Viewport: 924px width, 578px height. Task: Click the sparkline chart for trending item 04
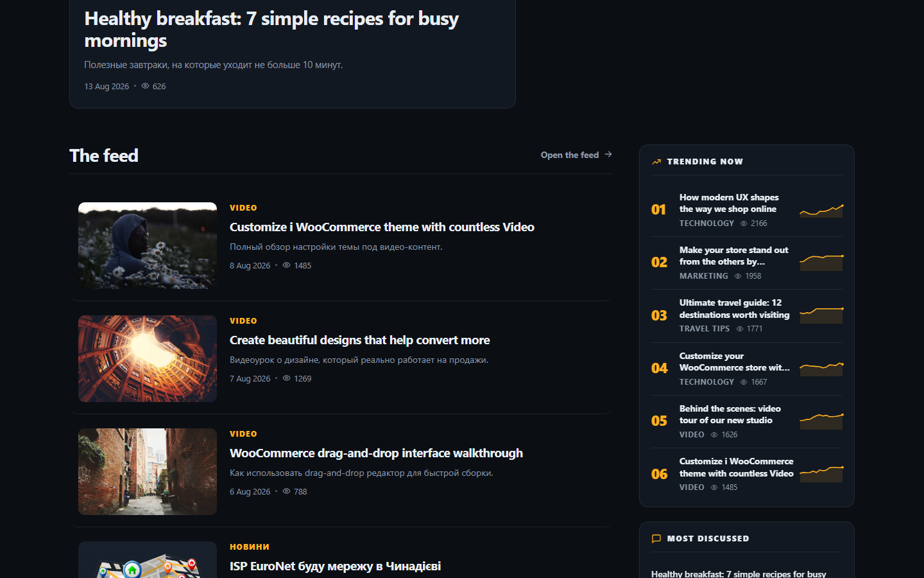tap(821, 369)
